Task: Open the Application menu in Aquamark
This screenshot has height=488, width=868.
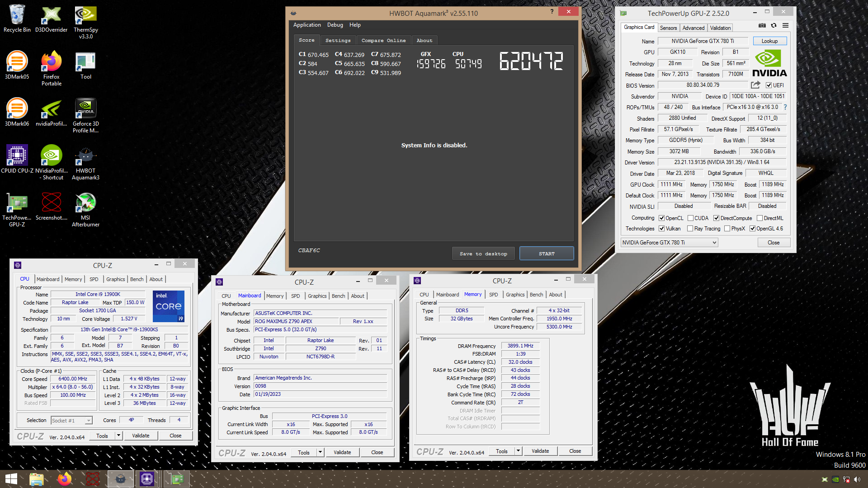Action: [x=307, y=25]
